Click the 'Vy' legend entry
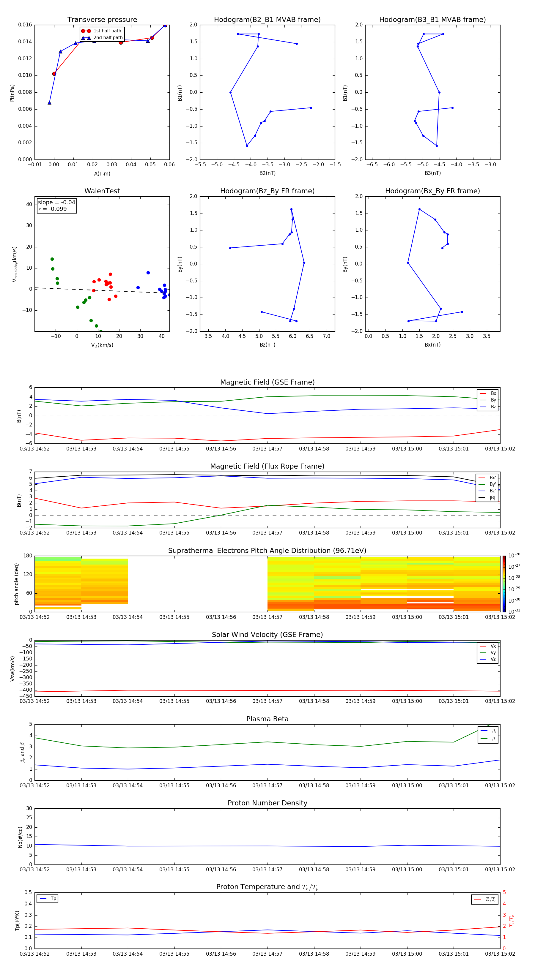 (488, 653)
